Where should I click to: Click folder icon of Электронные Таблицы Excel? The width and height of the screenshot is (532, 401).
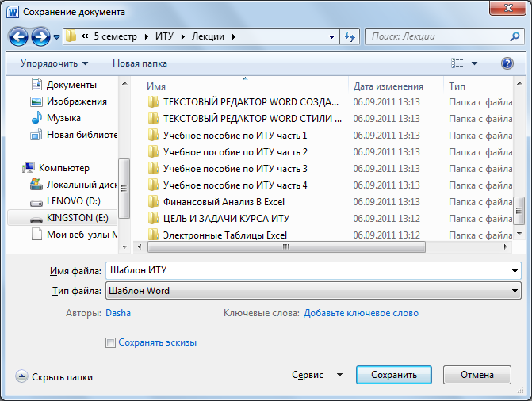point(153,234)
